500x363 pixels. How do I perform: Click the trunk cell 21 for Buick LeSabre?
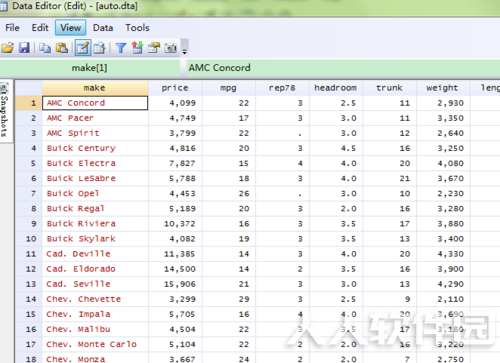[x=389, y=178]
